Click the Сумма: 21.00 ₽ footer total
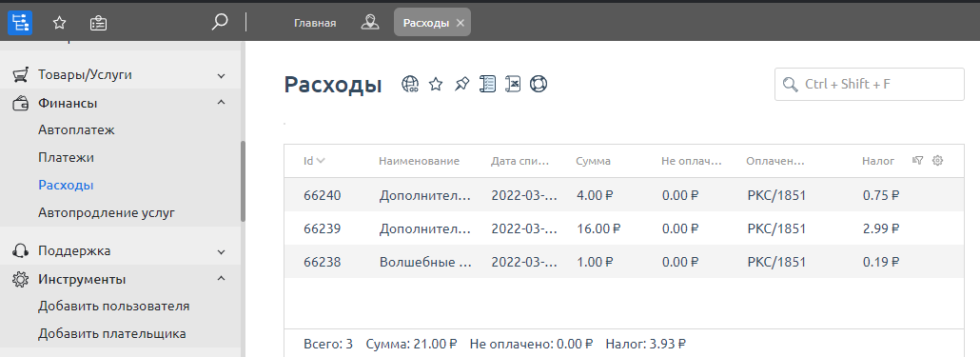Viewport: 980px width, 357px height. tap(412, 344)
